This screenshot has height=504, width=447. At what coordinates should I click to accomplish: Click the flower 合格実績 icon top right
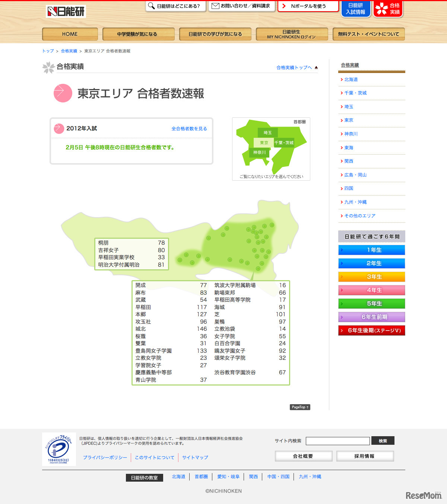coord(382,9)
